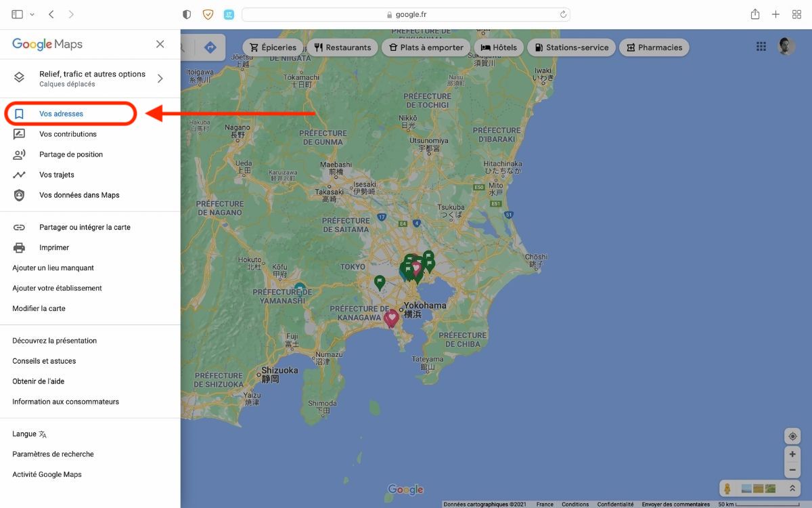The image size is (812, 508).
Task: Zoom in the map with plus
Action: pyautogui.click(x=792, y=454)
